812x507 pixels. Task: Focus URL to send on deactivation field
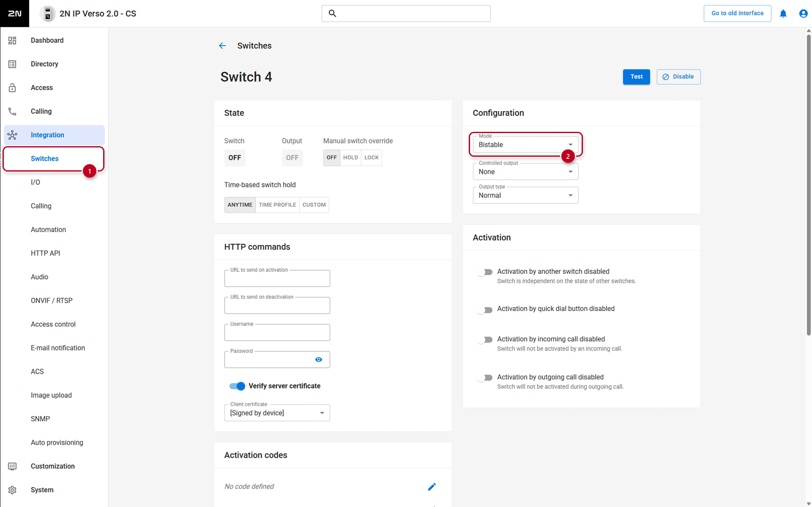click(277, 305)
